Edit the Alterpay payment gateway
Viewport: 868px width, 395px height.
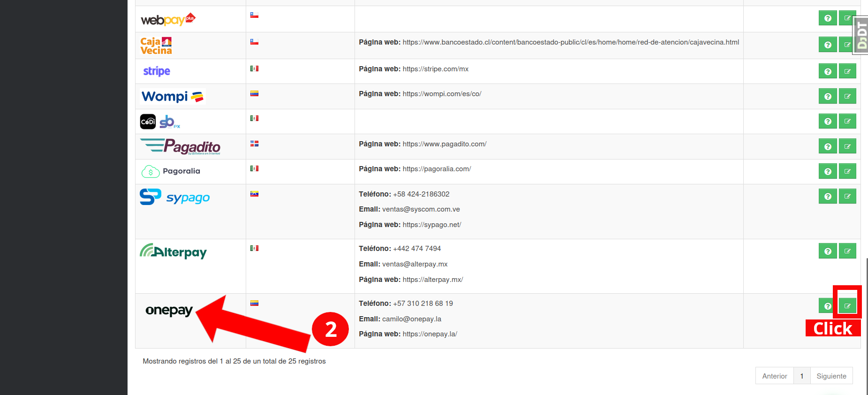pos(847,251)
